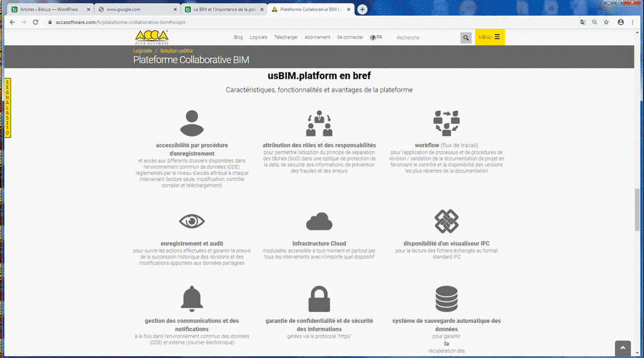Open the yellow MENU hamburger button
Image resolution: width=644 pixels, height=358 pixels.
[x=489, y=37]
